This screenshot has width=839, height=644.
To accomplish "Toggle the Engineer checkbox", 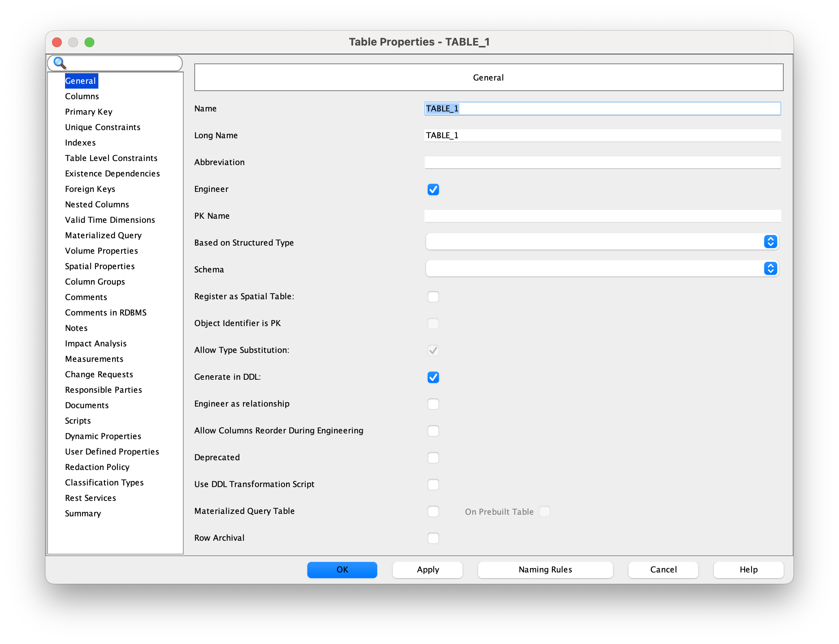I will coord(433,189).
